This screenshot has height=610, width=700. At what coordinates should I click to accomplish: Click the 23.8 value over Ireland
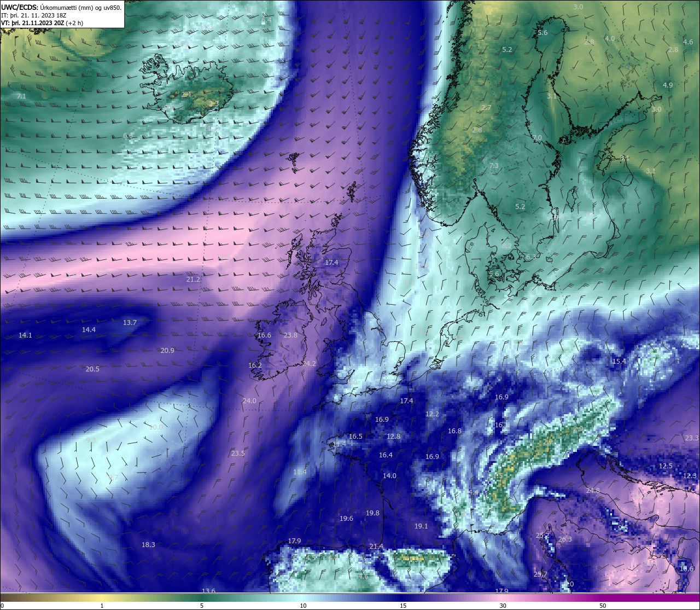pos(290,335)
